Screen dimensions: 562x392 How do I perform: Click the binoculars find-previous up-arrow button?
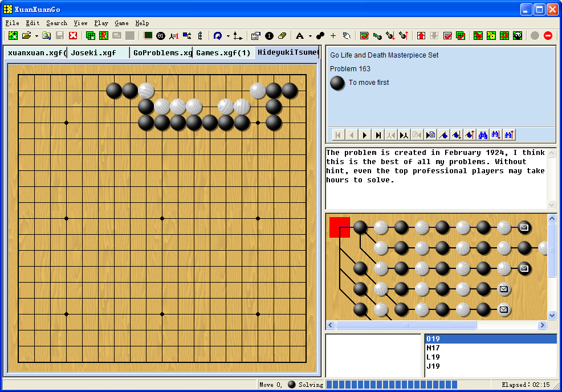(509, 135)
